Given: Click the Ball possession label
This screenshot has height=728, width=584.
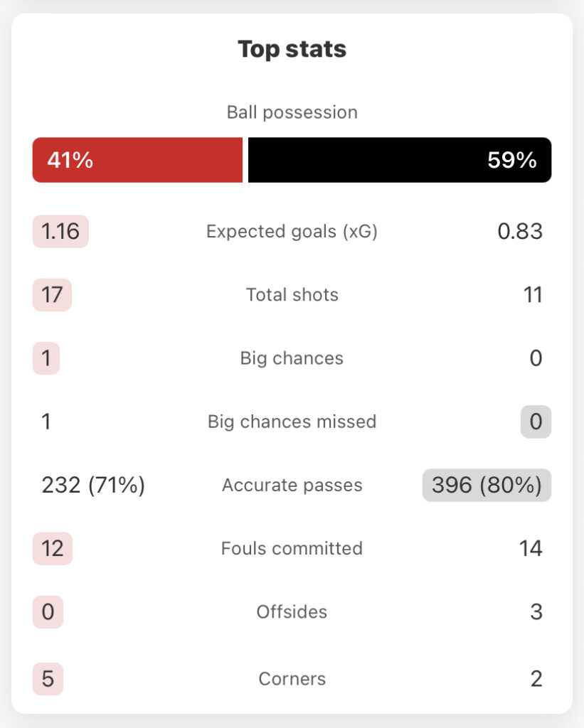Looking at the screenshot, I should click(x=292, y=112).
